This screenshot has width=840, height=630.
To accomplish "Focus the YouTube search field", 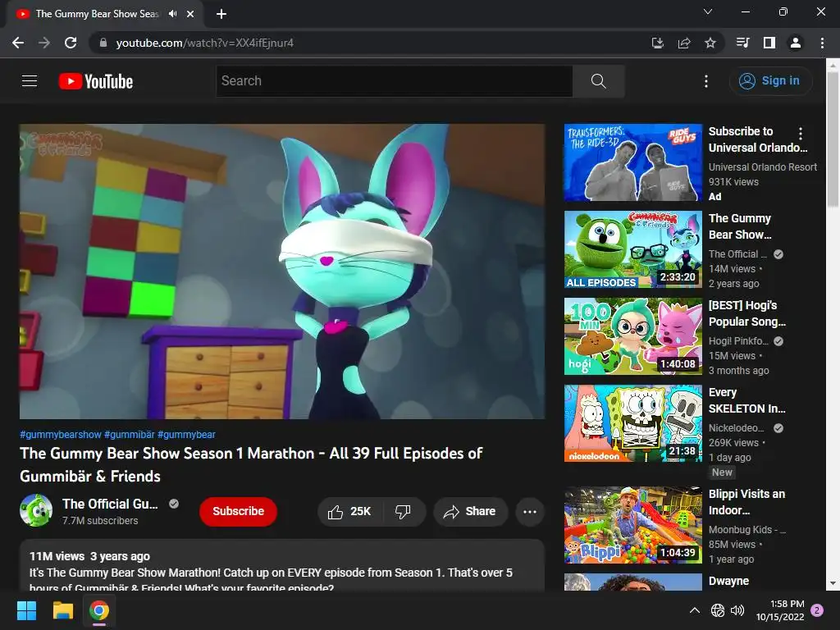I will (x=395, y=81).
